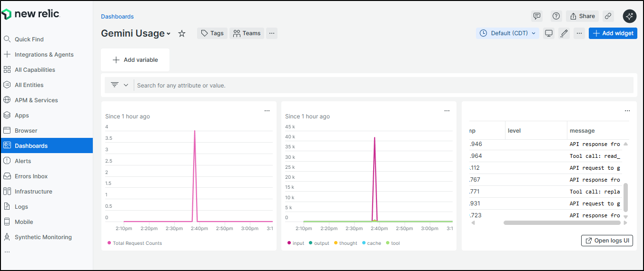Click the logs table scroll down arrow
Viewport: 644px width, 271px height.
625,217
